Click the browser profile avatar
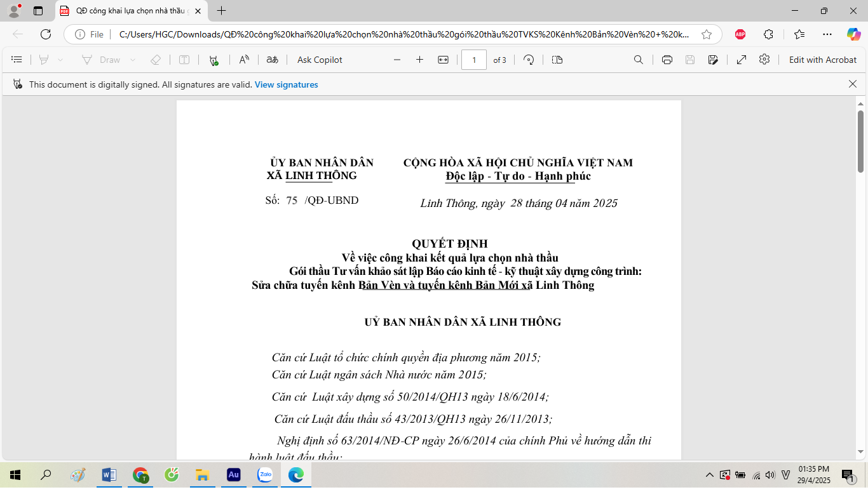 [14, 11]
